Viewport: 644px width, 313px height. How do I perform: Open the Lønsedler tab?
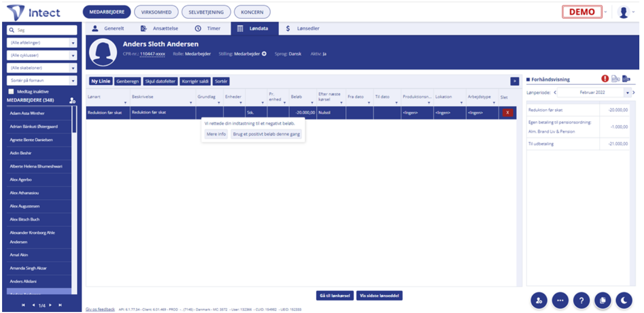pos(303,29)
